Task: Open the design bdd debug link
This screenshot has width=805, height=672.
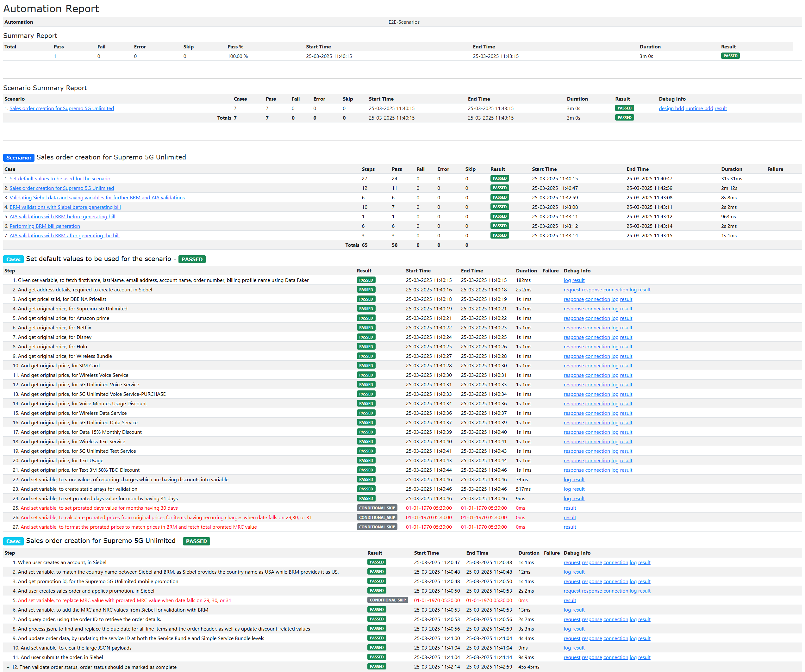Action: click(671, 109)
